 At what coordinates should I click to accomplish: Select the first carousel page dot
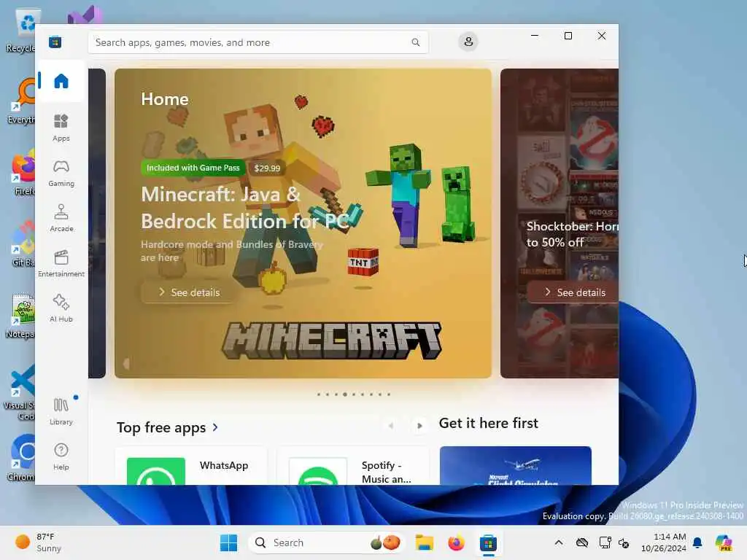(x=319, y=394)
